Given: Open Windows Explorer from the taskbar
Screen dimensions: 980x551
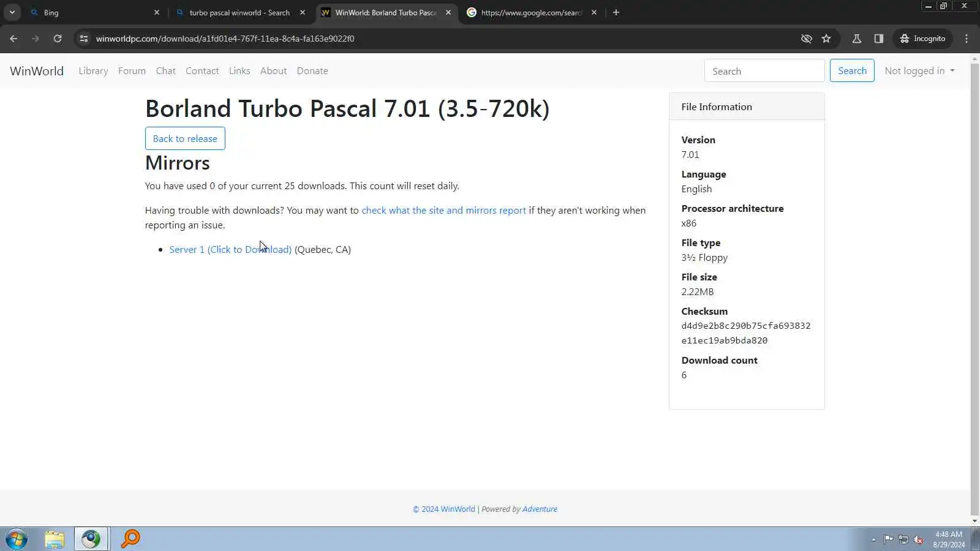Looking at the screenshot, I should pyautogui.click(x=55, y=539).
